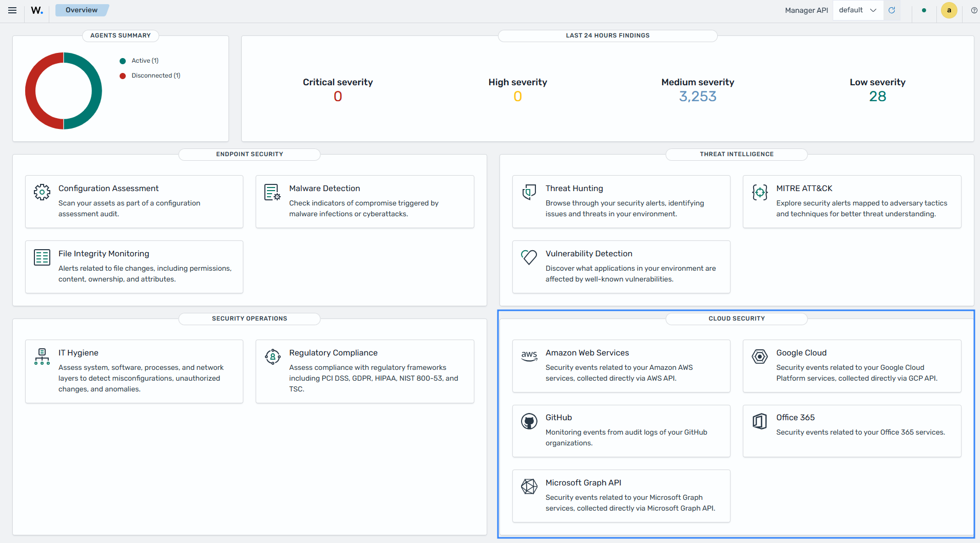Select the Overview breadcrumb tab
Image resolution: width=980 pixels, height=543 pixels.
click(82, 10)
